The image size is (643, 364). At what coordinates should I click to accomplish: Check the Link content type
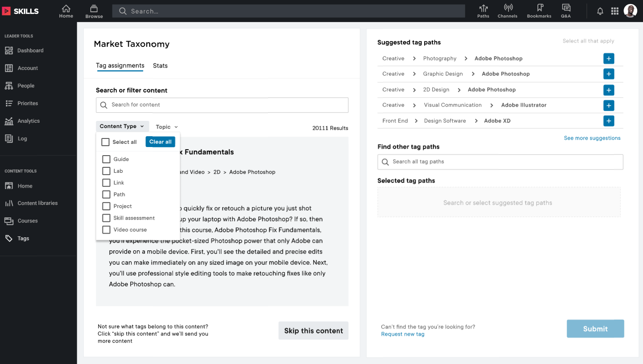(106, 183)
